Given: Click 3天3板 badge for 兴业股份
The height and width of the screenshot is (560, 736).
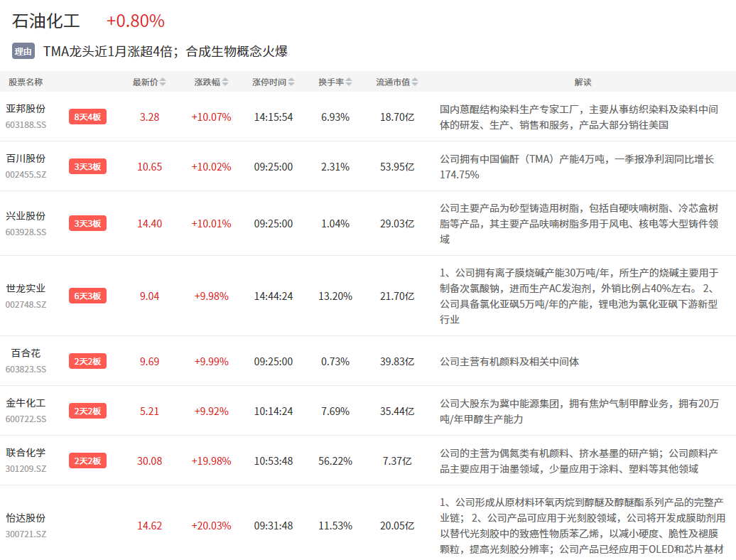Looking at the screenshot, I should [88, 223].
